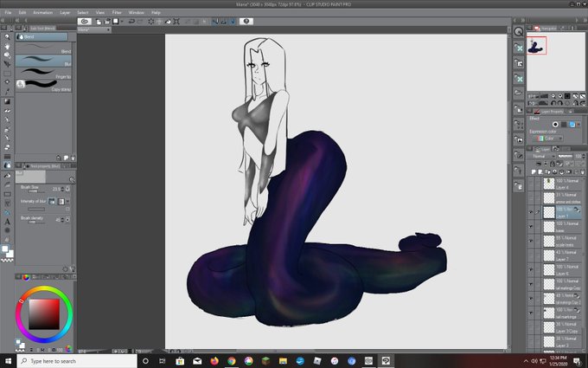The width and height of the screenshot is (588, 368).
Task: Toggle visibility of 'Layer 6'
Action: (531, 269)
